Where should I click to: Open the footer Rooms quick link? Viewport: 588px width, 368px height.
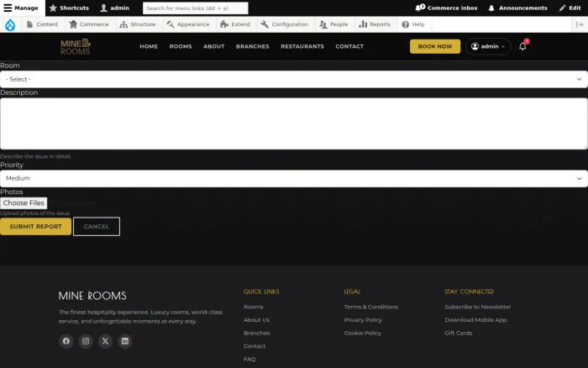tap(253, 307)
